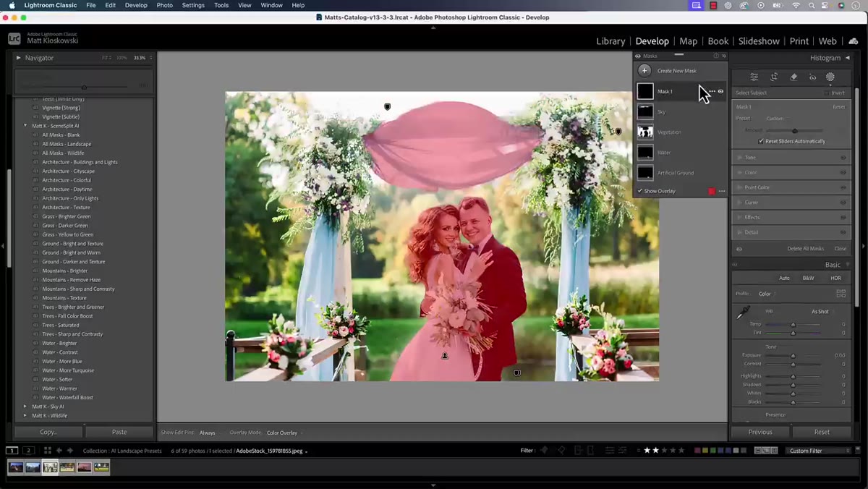This screenshot has height=489, width=868.
Task: Go back with filmstrip left arrow
Action: [59, 451]
